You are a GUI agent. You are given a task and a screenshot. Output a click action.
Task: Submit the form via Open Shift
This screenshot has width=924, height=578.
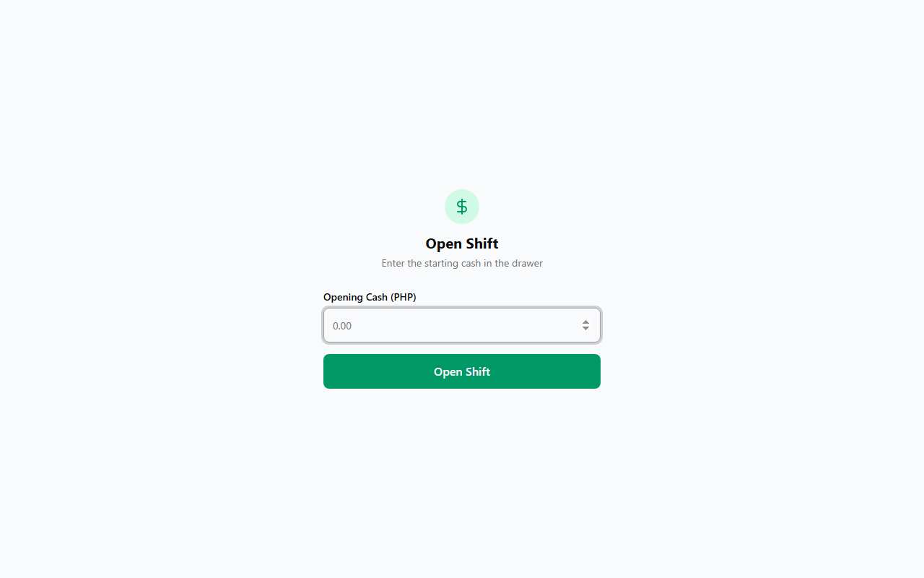click(x=462, y=371)
